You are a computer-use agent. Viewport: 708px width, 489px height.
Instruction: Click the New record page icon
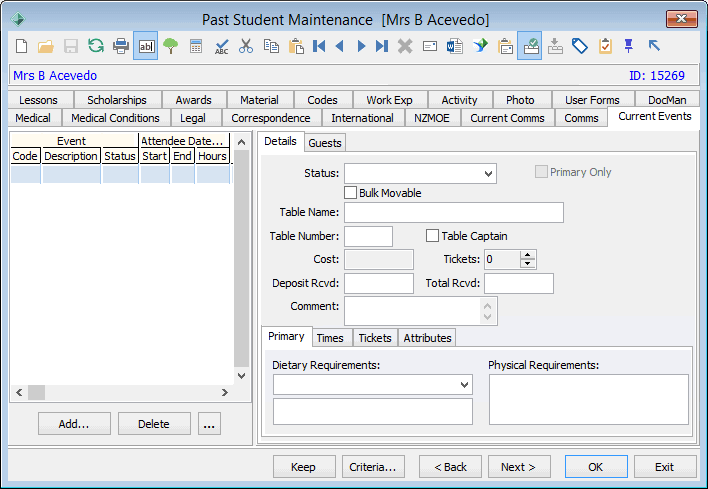pos(21,46)
